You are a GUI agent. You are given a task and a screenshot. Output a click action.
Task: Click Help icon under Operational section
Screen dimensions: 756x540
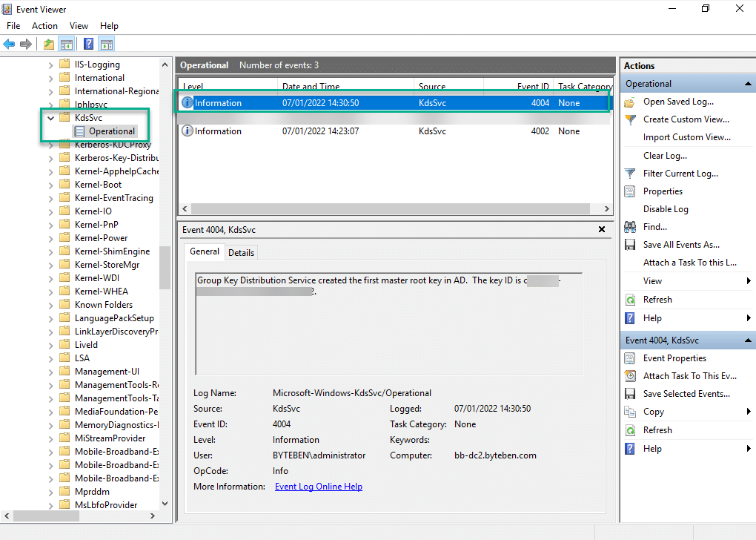(x=630, y=318)
